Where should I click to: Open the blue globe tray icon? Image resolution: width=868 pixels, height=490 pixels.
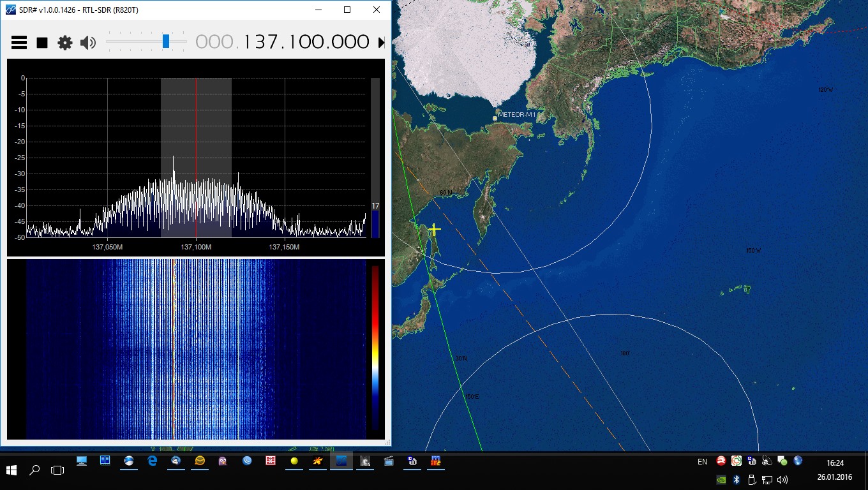coord(798,461)
